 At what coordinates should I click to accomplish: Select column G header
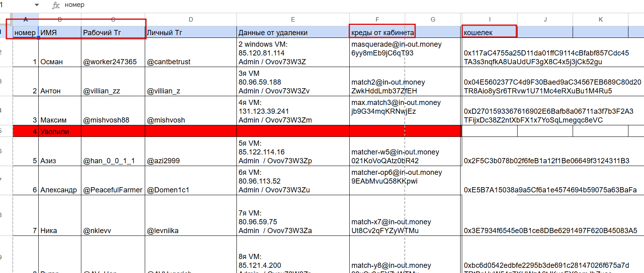coord(433,20)
